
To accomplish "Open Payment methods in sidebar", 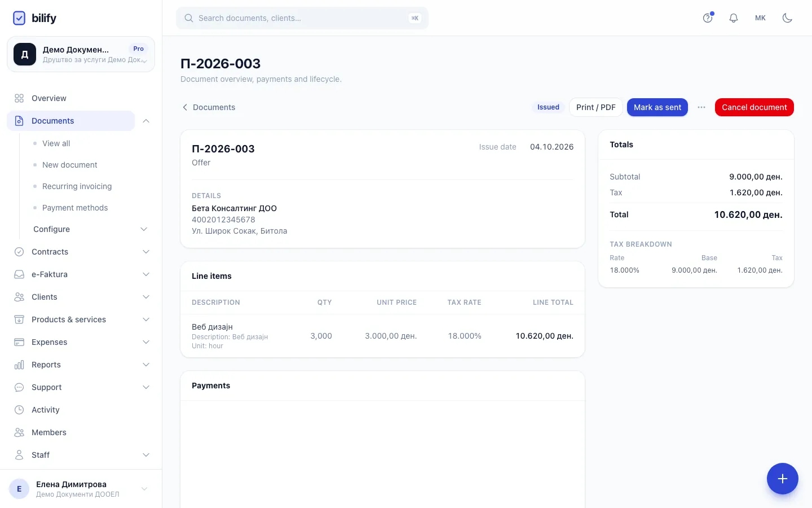I will 75,208.
